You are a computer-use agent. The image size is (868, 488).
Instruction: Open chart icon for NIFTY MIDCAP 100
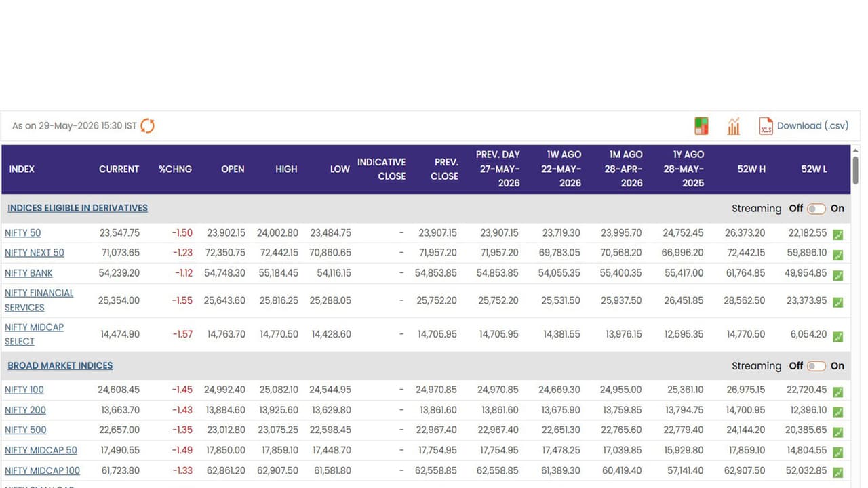click(838, 472)
